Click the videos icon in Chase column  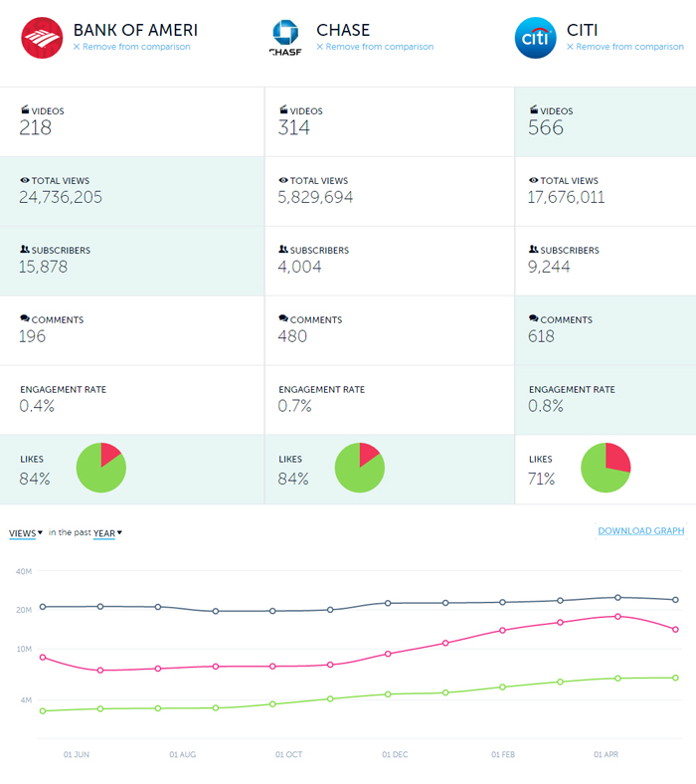(x=283, y=109)
